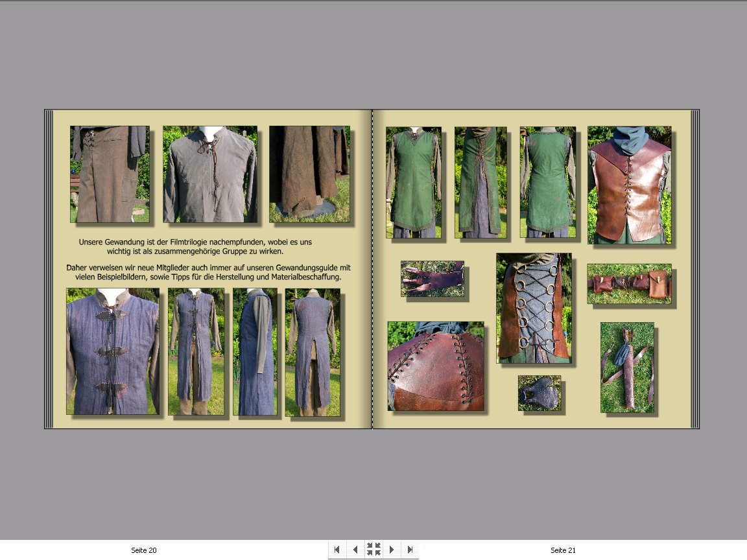Click the 'Daher verweisen wir' text paragraph
The width and height of the screenshot is (747, 560).
[208, 272]
